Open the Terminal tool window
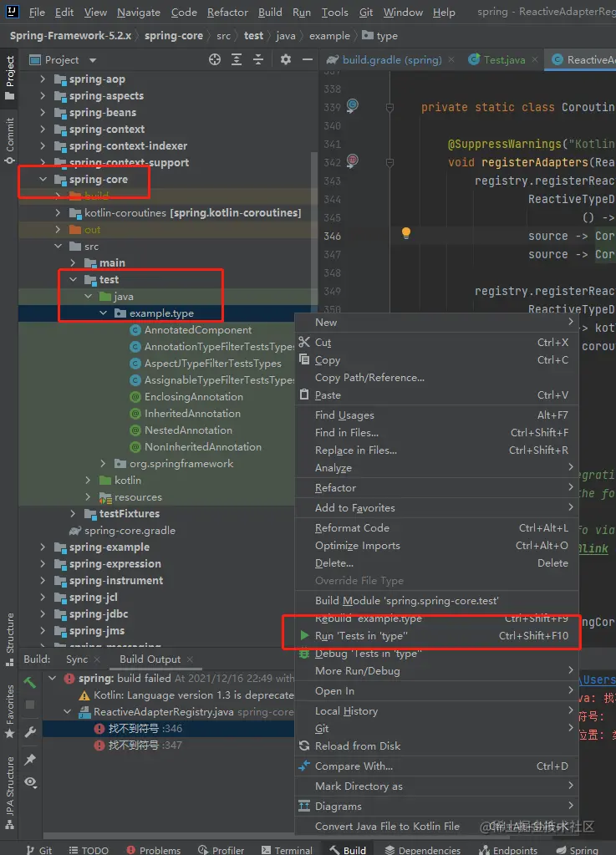The height and width of the screenshot is (855, 616). pyautogui.click(x=287, y=849)
